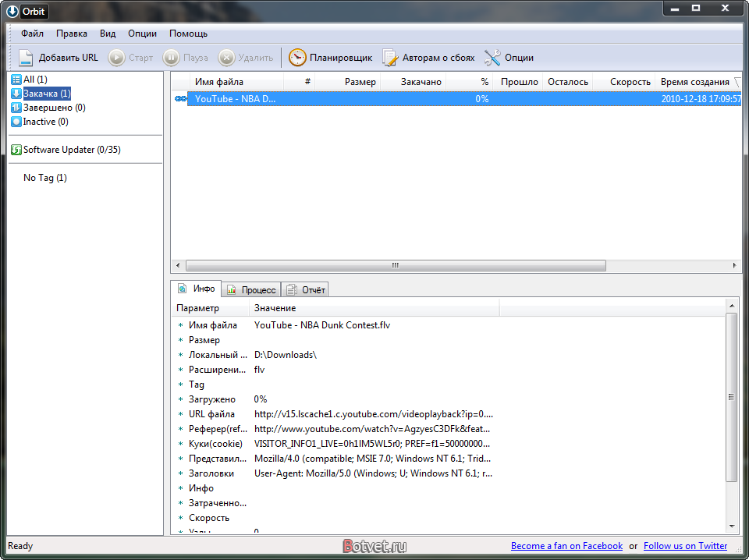Click the download list horizontal scrollbar thumb

coord(396,265)
